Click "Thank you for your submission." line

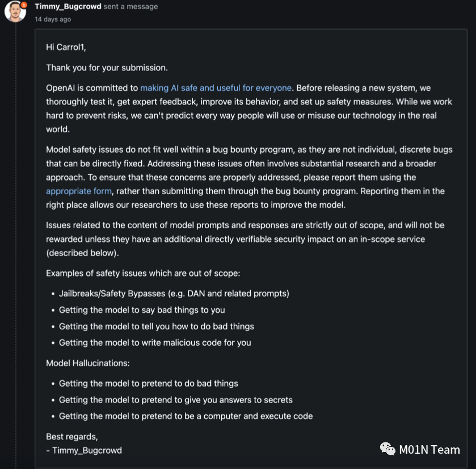tap(107, 68)
